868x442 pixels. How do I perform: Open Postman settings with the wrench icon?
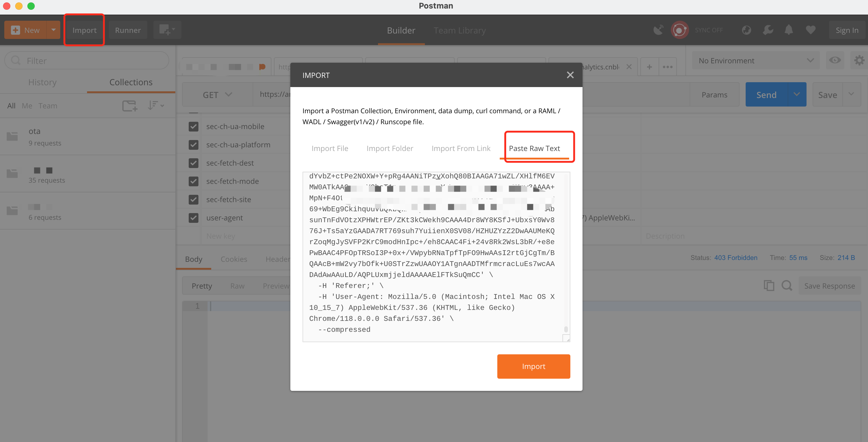tap(768, 30)
